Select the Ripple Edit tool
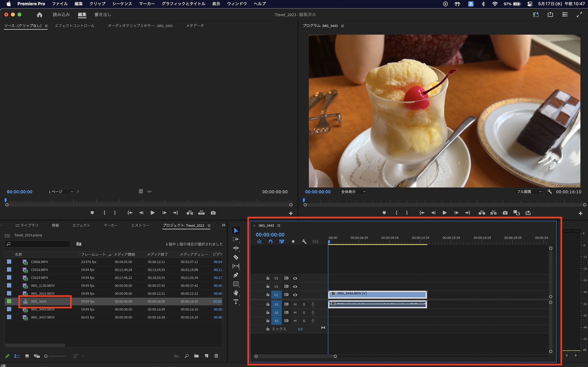Image resolution: width=588 pixels, height=367 pixels. click(236, 248)
